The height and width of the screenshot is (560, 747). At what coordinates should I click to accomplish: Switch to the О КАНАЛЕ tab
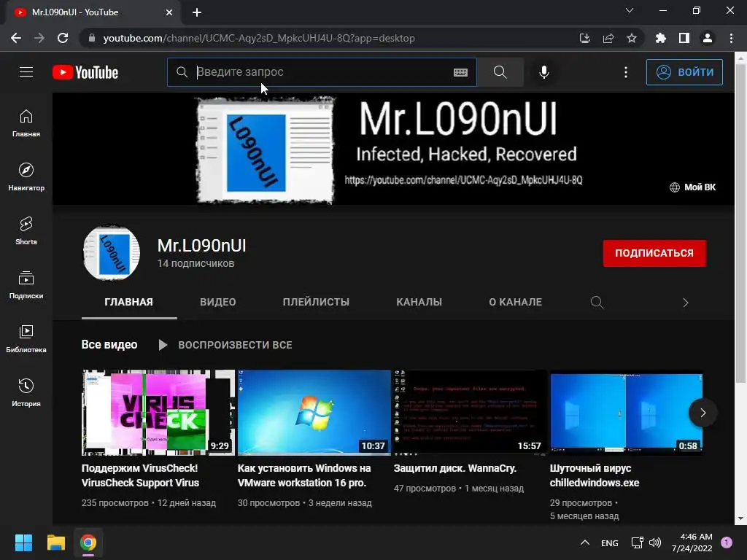click(x=516, y=303)
